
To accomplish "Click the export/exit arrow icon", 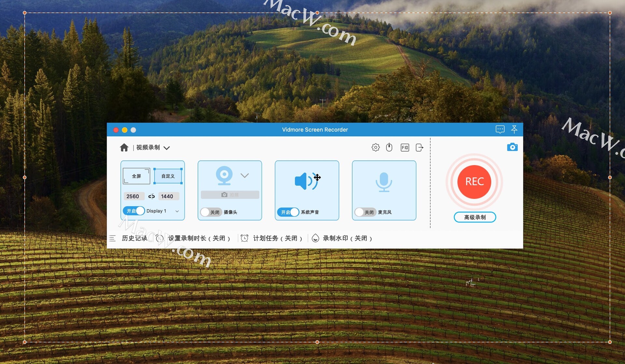I will click(420, 148).
